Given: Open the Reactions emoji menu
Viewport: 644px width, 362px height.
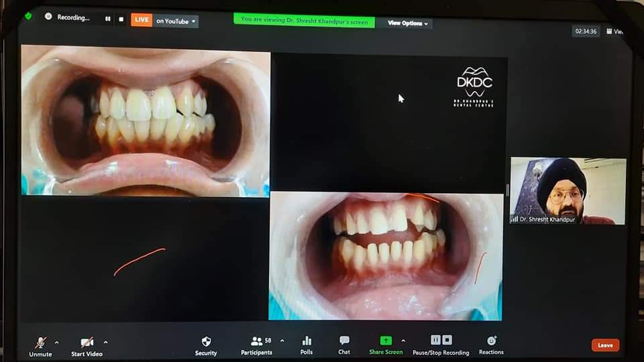Looking at the screenshot, I should tap(491, 345).
